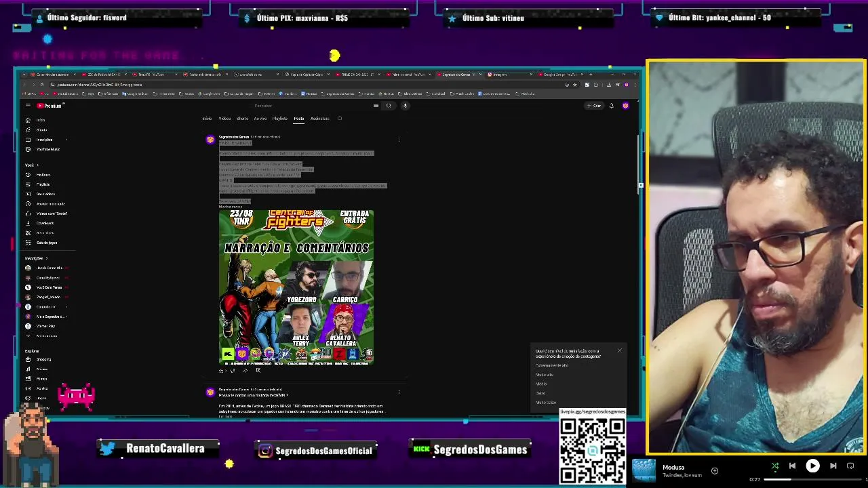Open Shopping under Explorar
This screenshot has height=488, width=868.
click(x=43, y=359)
